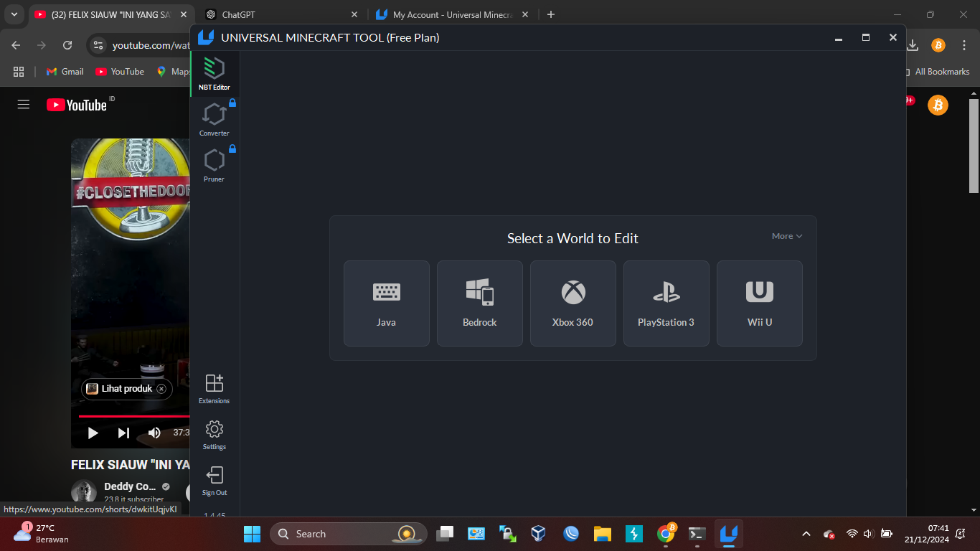The width and height of the screenshot is (980, 551).
Task: Click the red video progress bar
Action: [x=134, y=416]
